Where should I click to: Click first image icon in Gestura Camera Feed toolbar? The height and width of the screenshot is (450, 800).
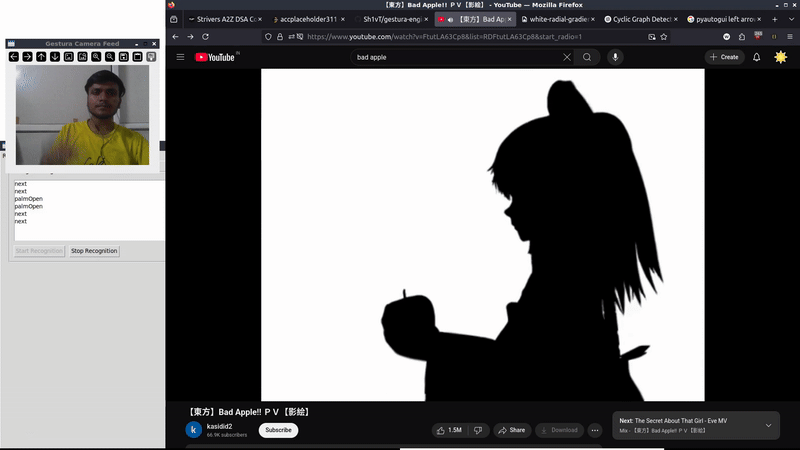click(69, 57)
